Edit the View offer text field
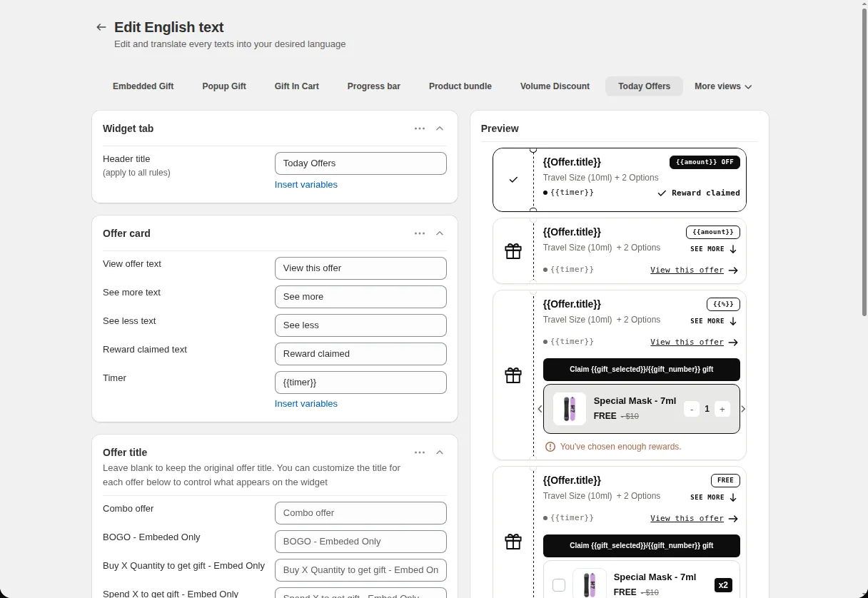The height and width of the screenshot is (598, 868). pyautogui.click(x=360, y=268)
